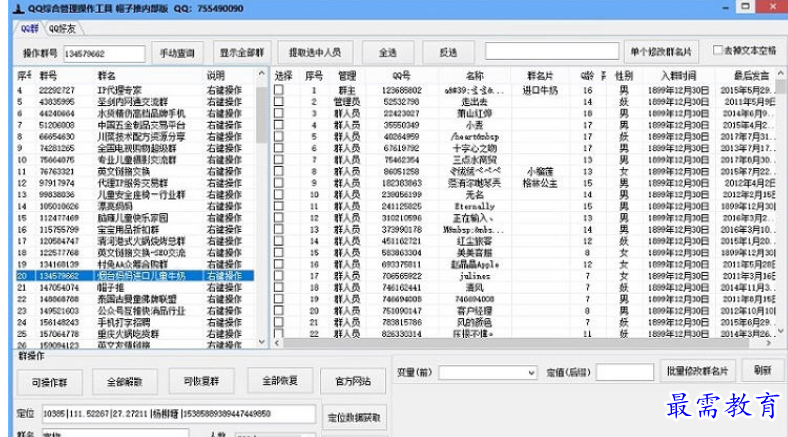Click into the 定位 coordinates text field
Viewport: 788px width, 437px height.
click(178, 414)
